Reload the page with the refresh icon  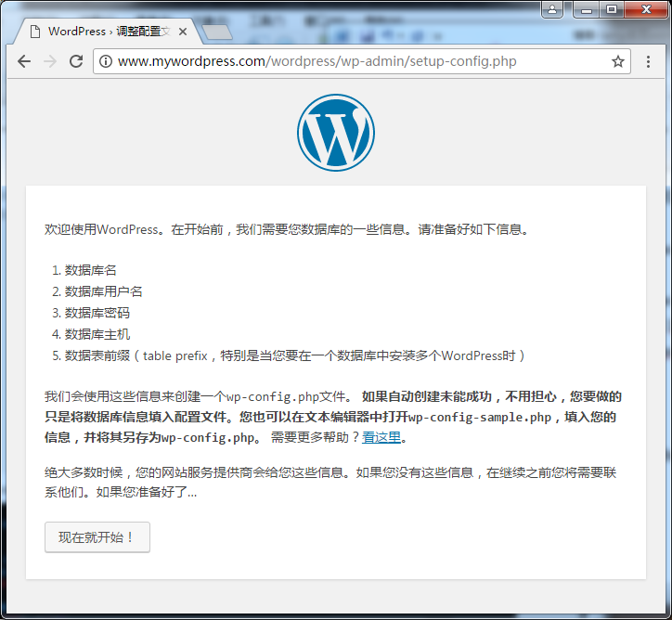76,61
